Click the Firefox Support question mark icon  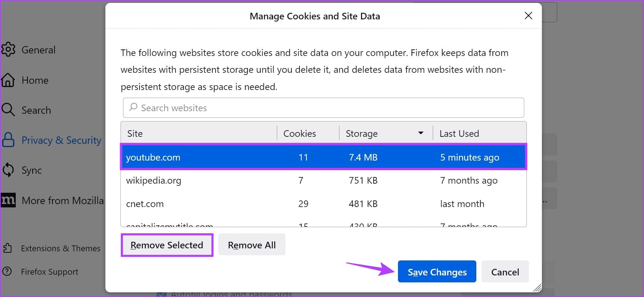coord(7,272)
